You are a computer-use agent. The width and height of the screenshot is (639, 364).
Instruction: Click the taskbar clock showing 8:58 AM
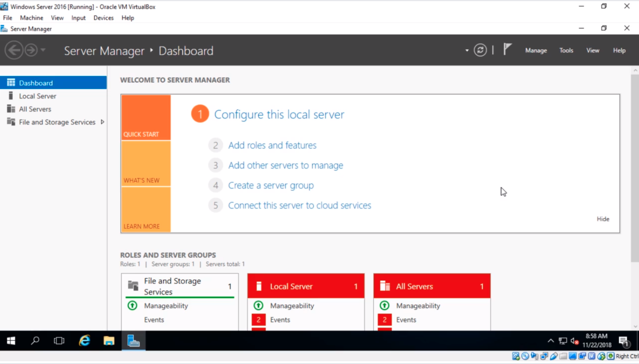coord(597,341)
